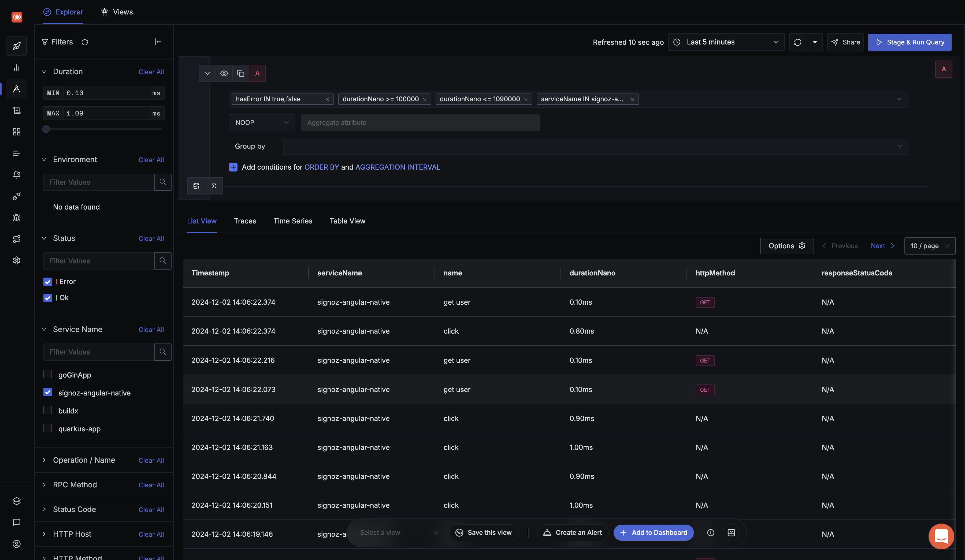This screenshot has height=560, width=965.
Task: Uncheck signoz-angular-native service checkbox
Action: (x=47, y=392)
